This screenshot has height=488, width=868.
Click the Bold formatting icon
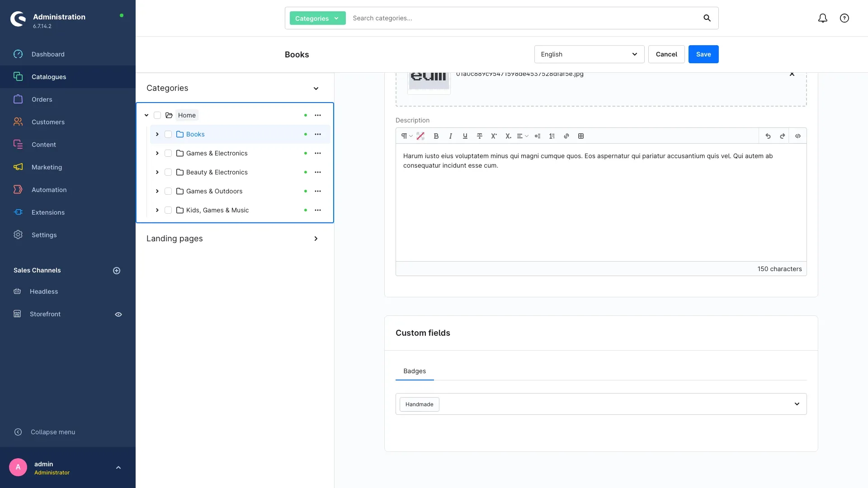point(436,136)
